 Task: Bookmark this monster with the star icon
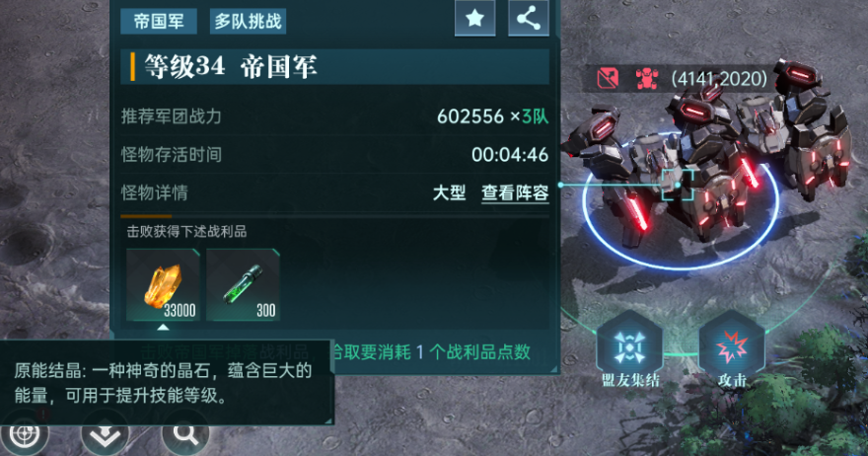475,19
